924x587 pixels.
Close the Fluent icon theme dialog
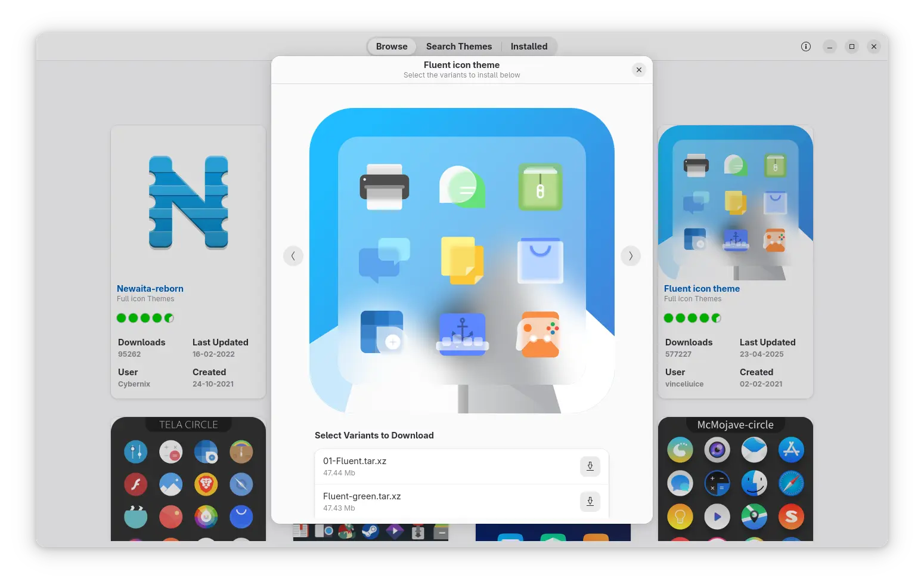pos(638,70)
